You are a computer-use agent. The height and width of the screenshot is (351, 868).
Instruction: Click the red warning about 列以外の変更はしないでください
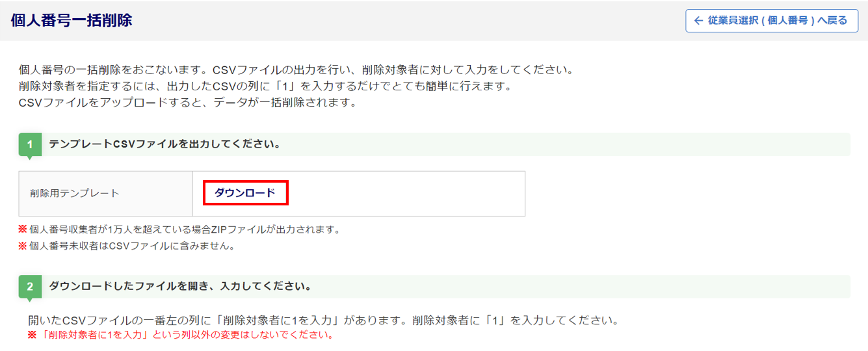[x=186, y=335]
